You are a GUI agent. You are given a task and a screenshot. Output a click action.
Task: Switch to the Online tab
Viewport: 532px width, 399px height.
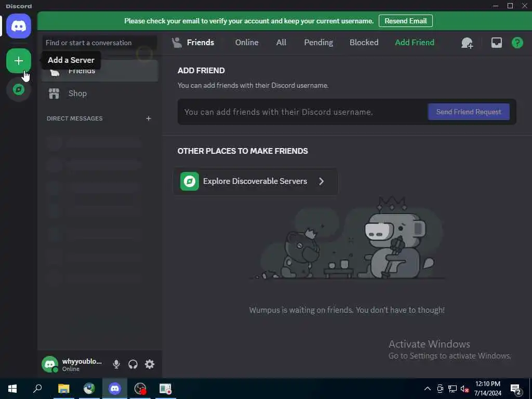pyautogui.click(x=247, y=43)
